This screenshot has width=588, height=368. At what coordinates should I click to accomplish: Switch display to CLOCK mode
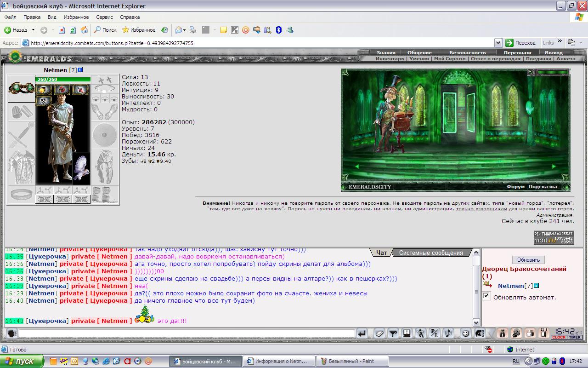(x=559, y=337)
